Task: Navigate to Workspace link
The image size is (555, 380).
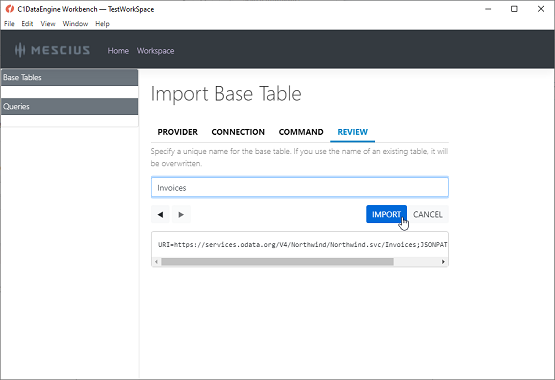Action: 155,51
